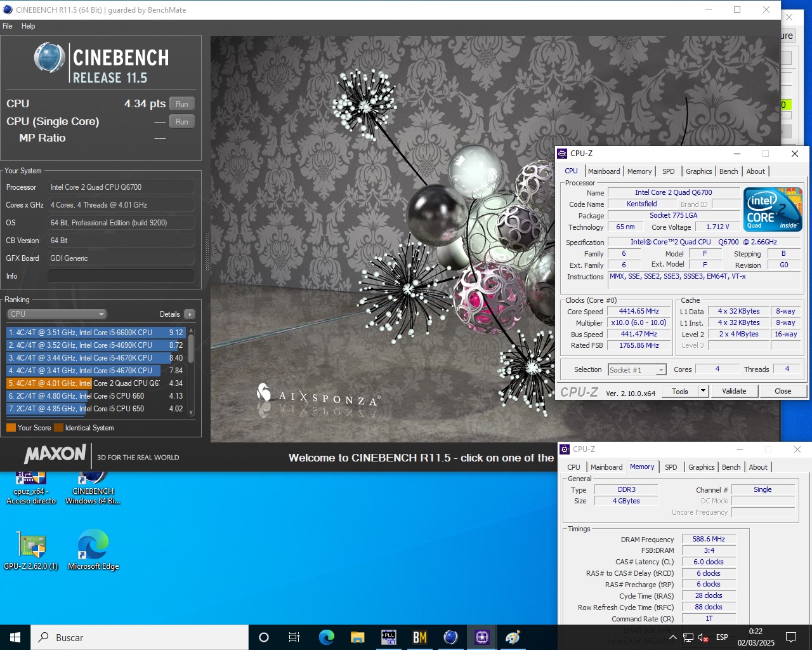The height and width of the screenshot is (650, 812).
Task: Select ranking row Core i5-4690K 8.72
Action: coord(96,345)
